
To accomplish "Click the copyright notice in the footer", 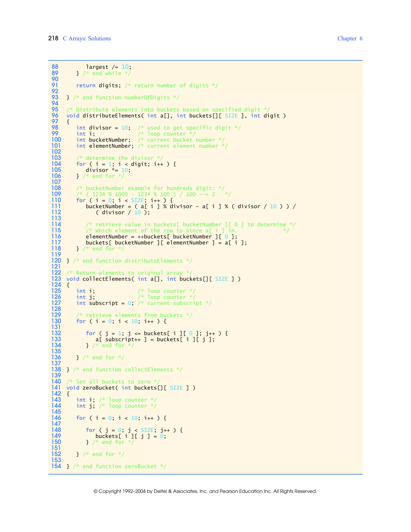I will point(205,491).
